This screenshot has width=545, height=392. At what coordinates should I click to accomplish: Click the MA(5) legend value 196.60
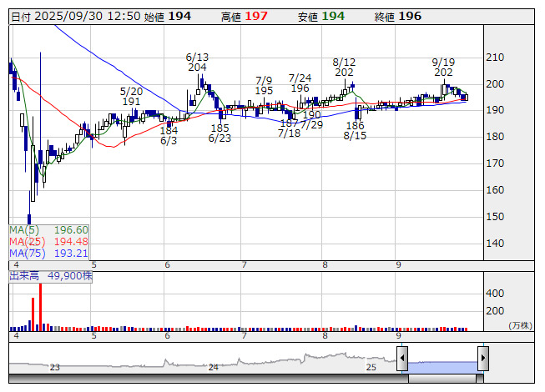pos(71,230)
